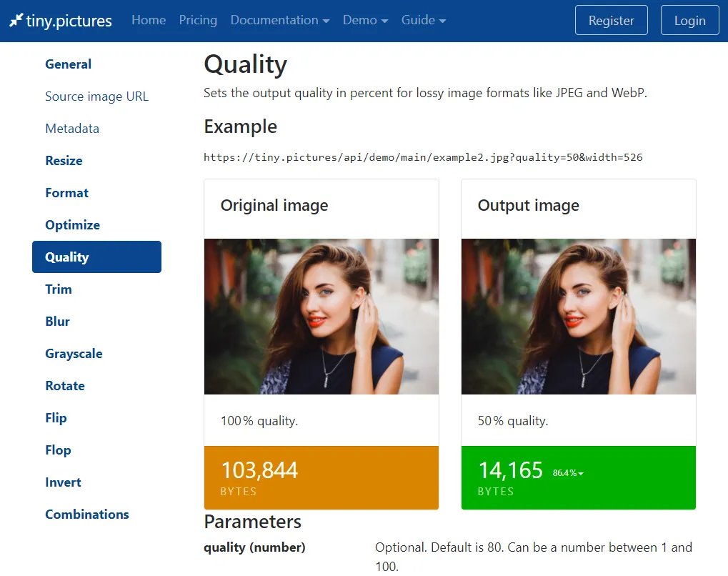Open the Combinations page
This screenshot has width=728, height=576.
[x=87, y=514]
